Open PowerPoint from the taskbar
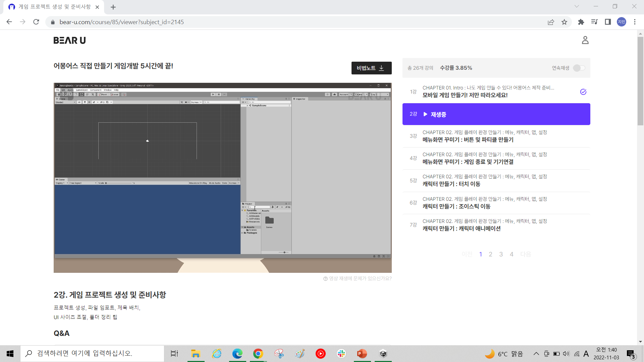 click(x=362, y=354)
